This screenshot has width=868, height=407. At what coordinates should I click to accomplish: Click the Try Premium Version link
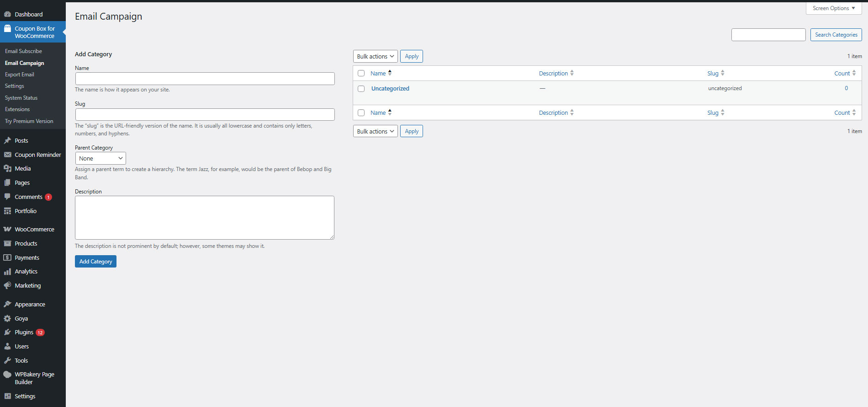[x=29, y=121]
